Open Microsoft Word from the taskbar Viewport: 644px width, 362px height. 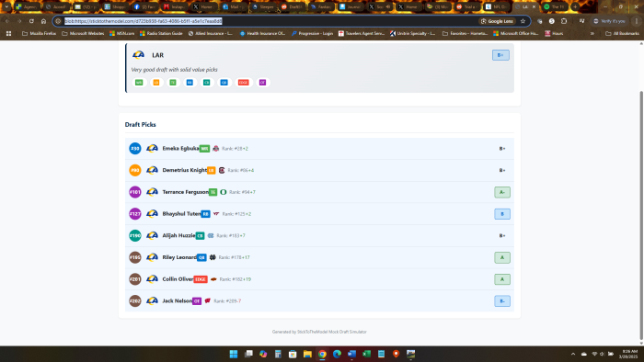[x=352, y=354]
